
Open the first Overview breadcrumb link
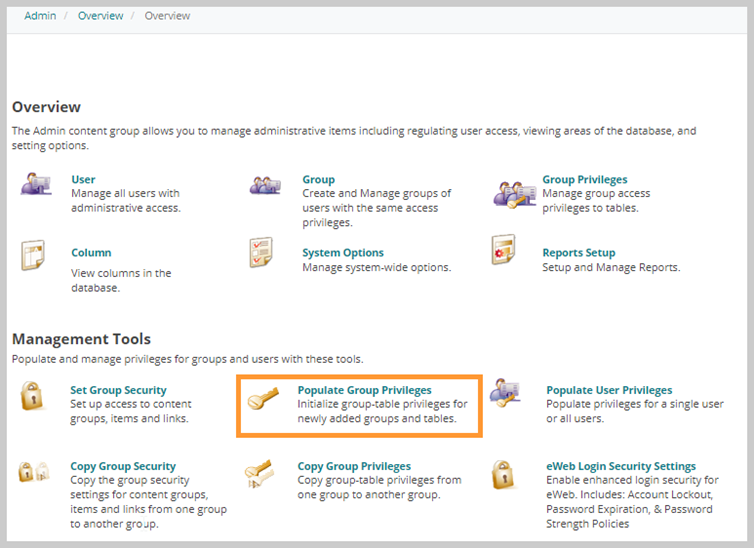point(101,16)
